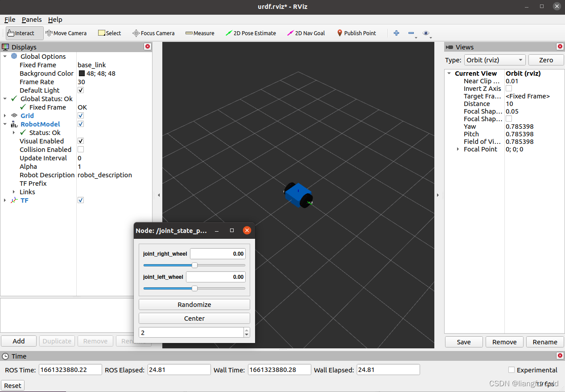Click the RobotModel display icon

(14, 124)
